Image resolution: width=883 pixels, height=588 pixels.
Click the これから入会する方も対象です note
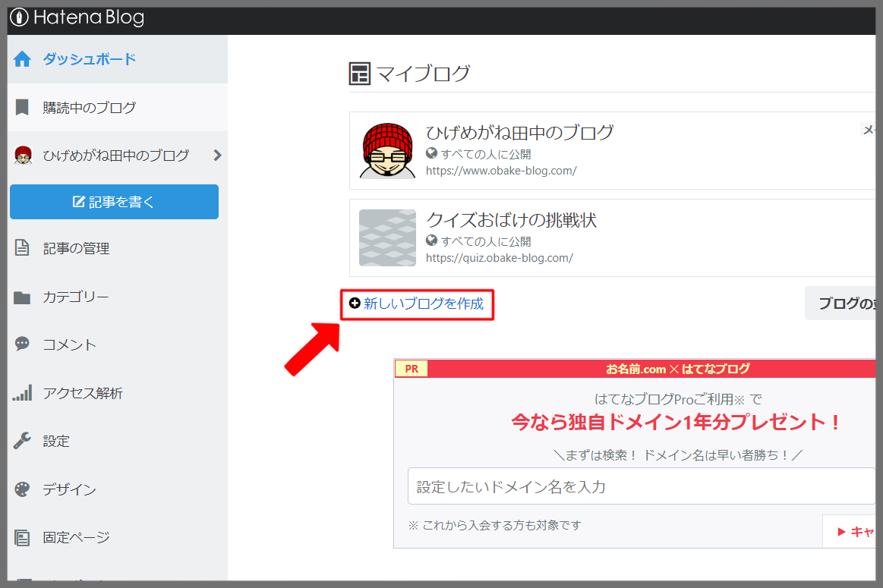494,525
